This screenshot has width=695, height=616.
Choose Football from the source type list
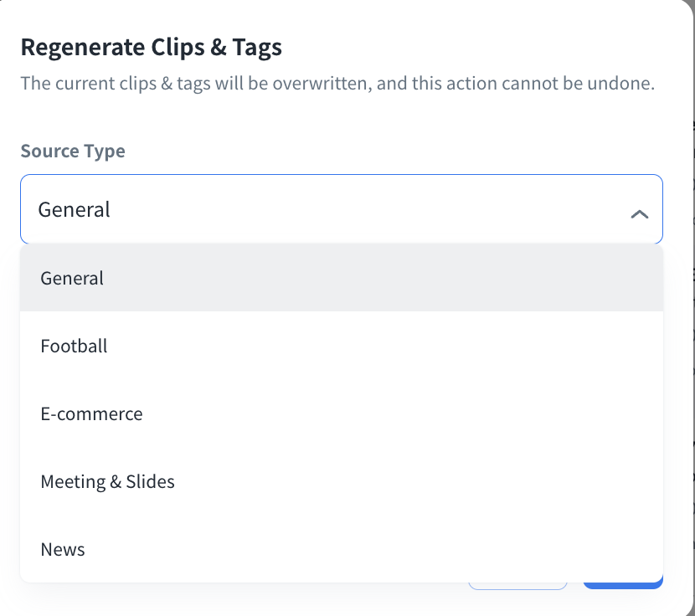click(74, 346)
